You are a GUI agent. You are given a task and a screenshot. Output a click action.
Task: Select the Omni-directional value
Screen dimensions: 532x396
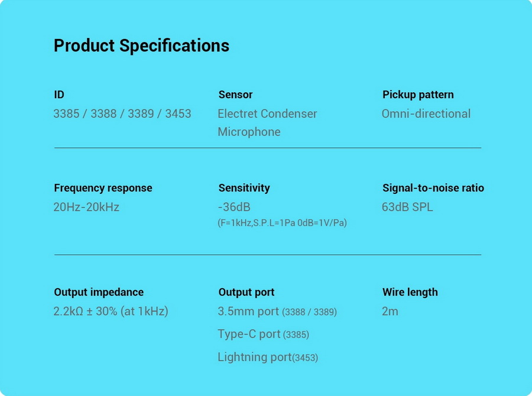[x=426, y=113]
